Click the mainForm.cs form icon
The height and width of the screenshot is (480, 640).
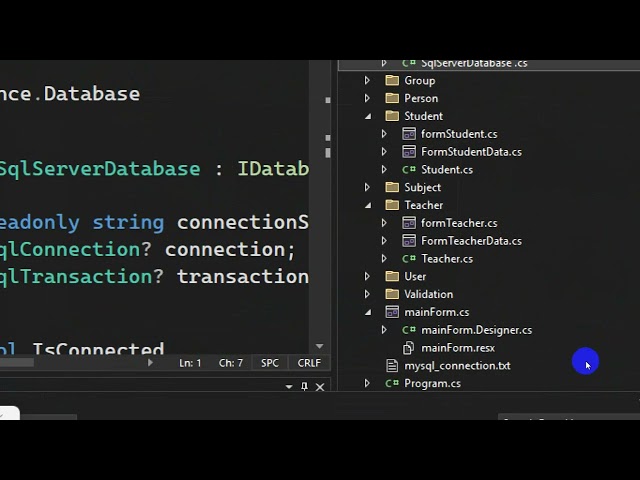392,312
